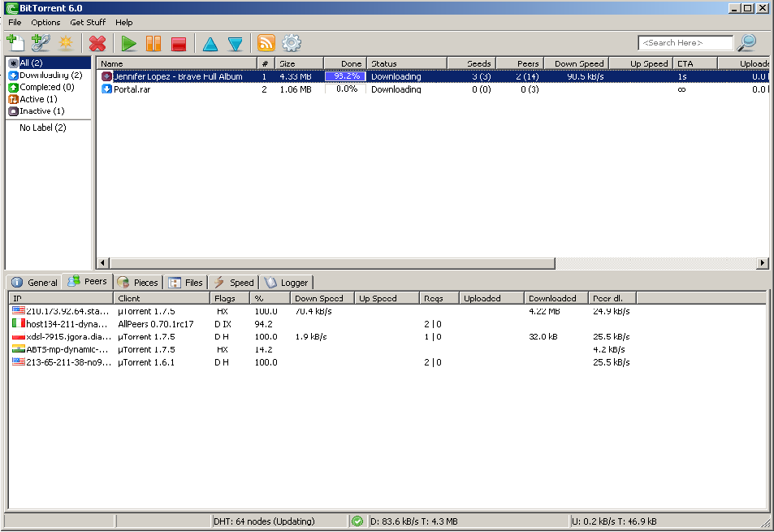Select the Jennifer Lopez torrent row
The width and height of the screenshot is (774, 532).
click(433, 76)
